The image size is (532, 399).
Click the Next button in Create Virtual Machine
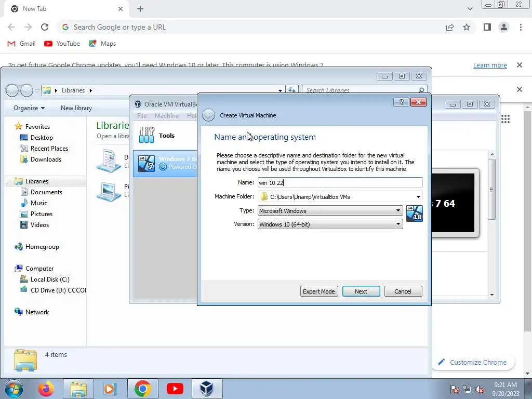click(x=361, y=291)
